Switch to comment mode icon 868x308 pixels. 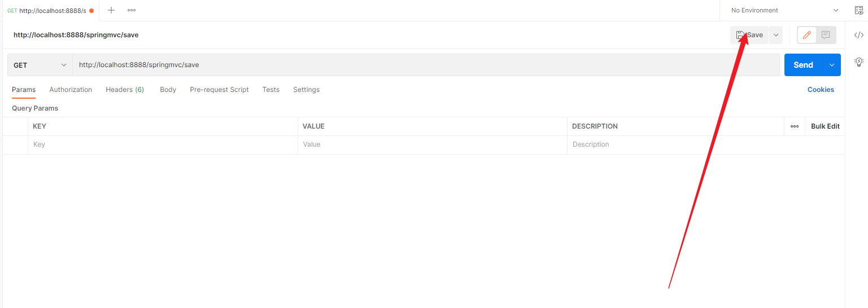[826, 35]
